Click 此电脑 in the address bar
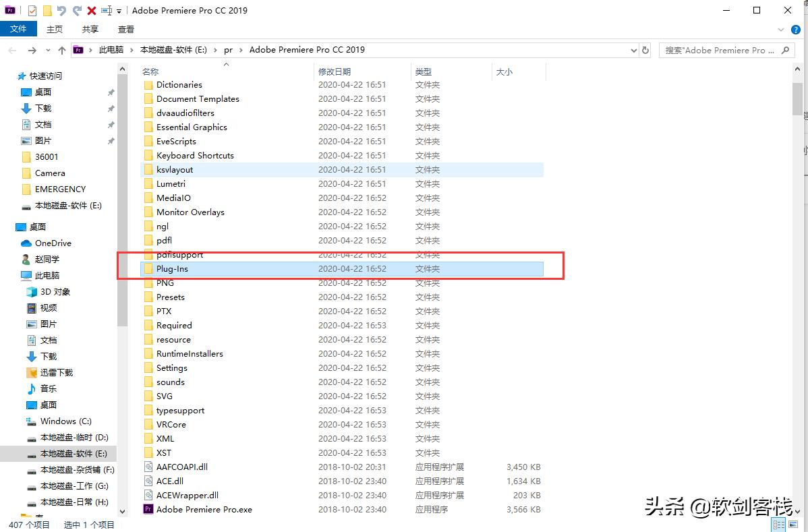The width and height of the screenshot is (808, 532). [111, 50]
